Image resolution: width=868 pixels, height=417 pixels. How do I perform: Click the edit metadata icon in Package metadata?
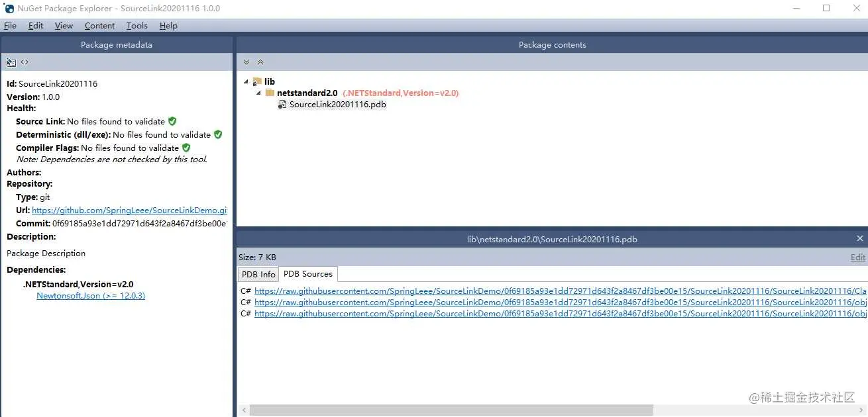11,62
